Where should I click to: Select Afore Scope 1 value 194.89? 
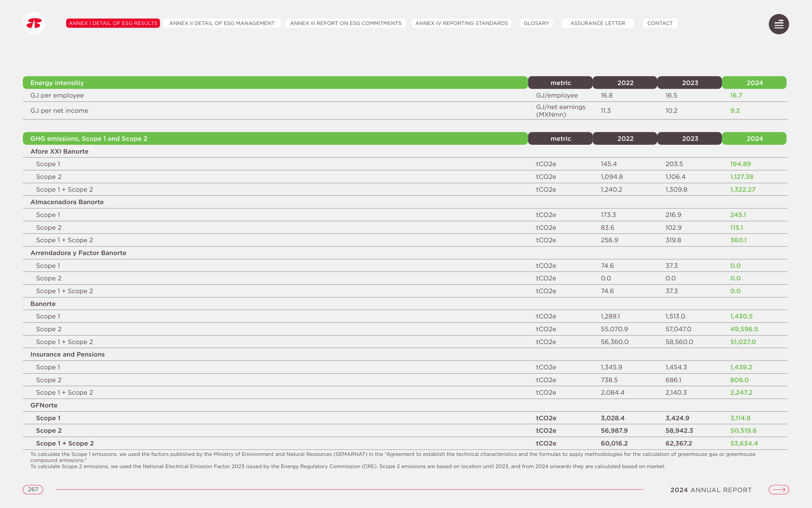pyautogui.click(x=740, y=164)
